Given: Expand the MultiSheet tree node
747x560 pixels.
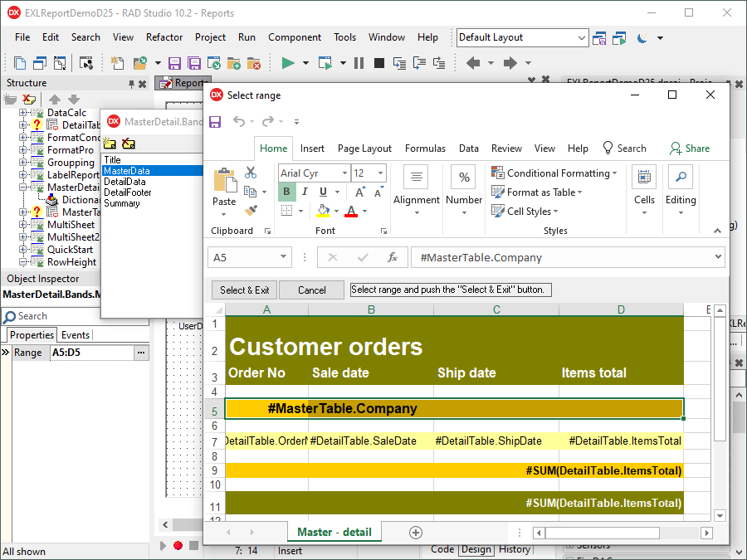Looking at the screenshot, I should pos(22,224).
